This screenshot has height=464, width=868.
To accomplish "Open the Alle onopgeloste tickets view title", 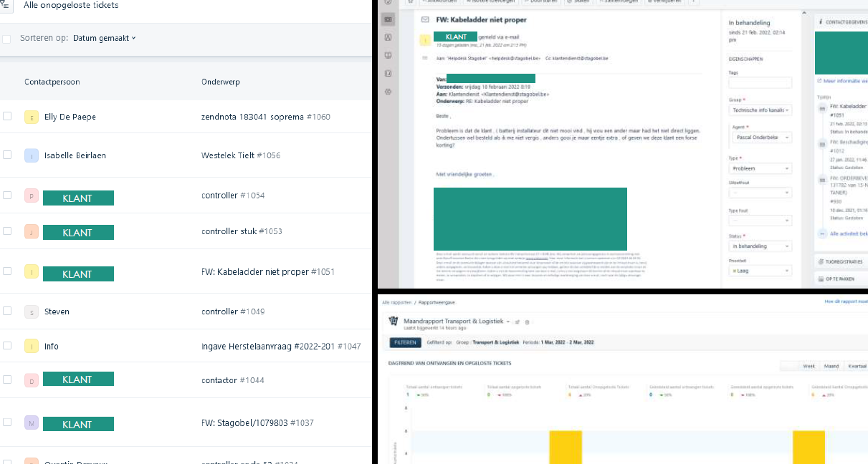I will click(x=71, y=5).
